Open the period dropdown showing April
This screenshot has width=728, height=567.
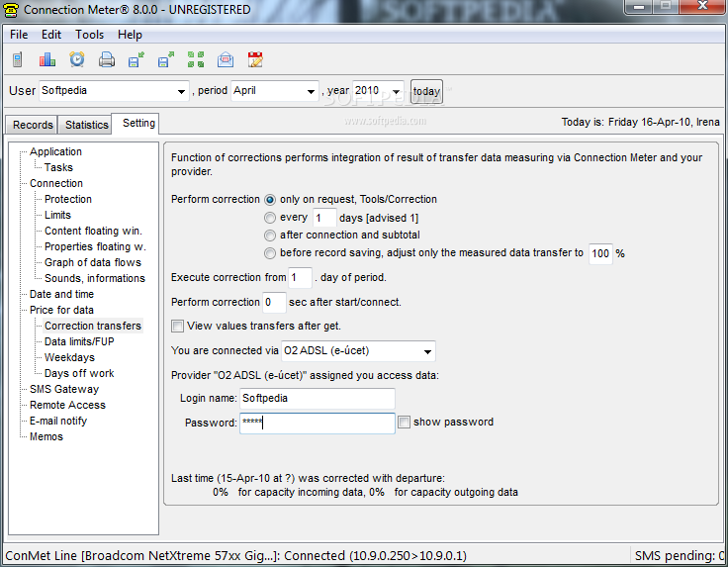point(275,91)
